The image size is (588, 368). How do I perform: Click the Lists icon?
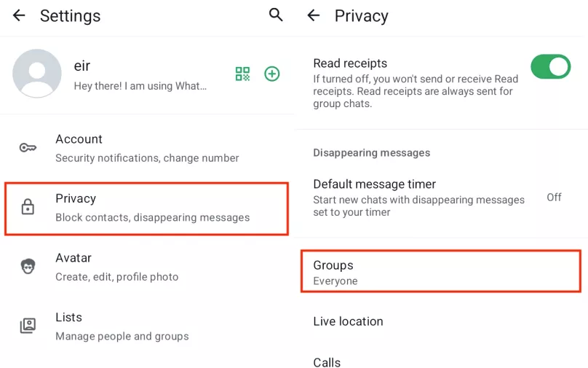(x=28, y=326)
